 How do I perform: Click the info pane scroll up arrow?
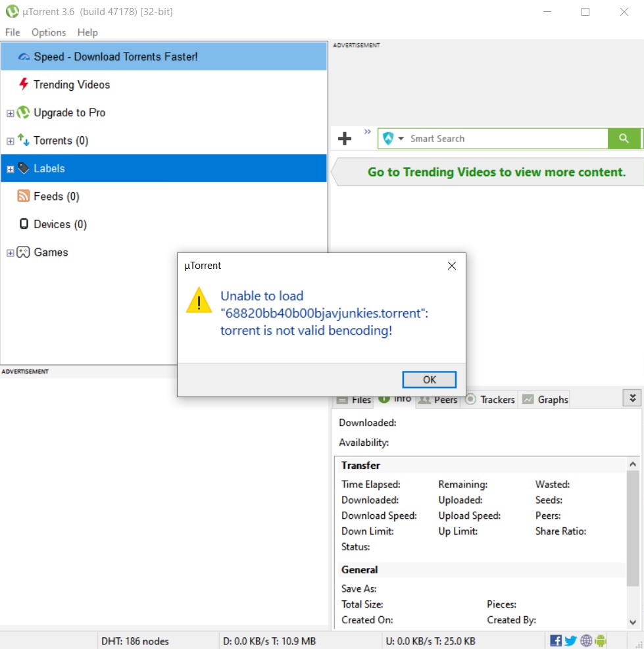(632, 464)
